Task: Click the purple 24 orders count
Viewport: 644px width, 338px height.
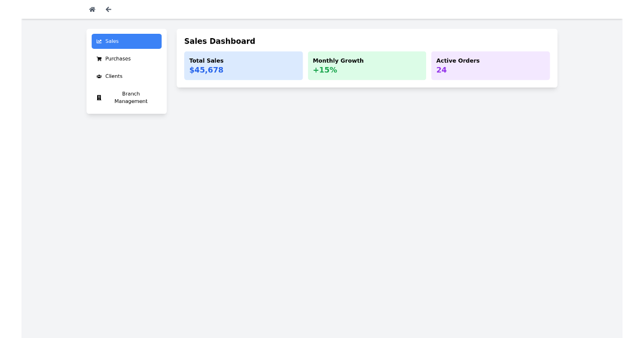Action: 440,70
